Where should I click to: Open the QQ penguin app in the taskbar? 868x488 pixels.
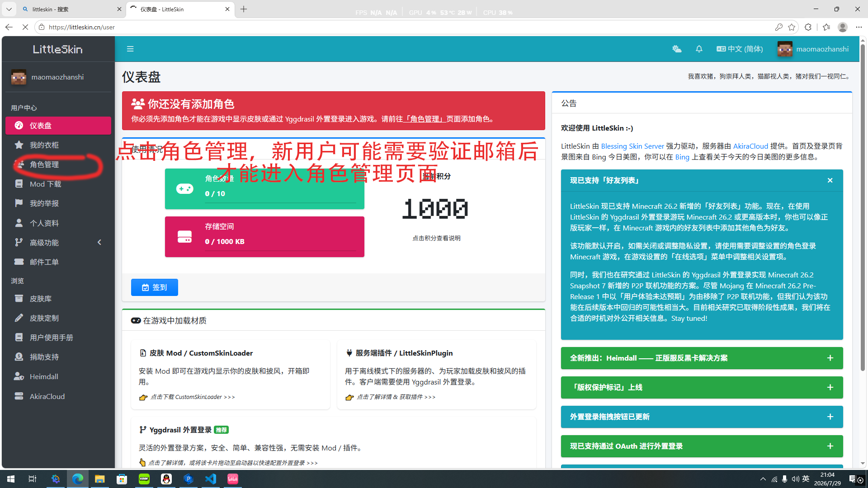(x=166, y=479)
